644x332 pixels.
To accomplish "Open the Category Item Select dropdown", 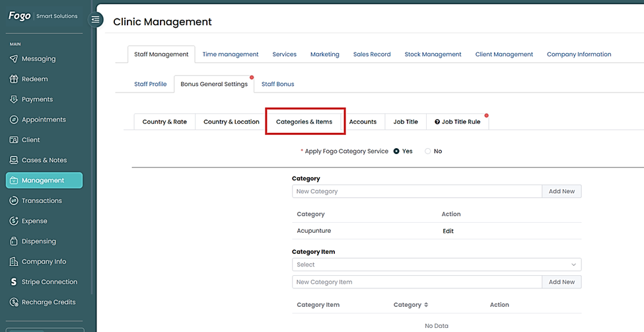I will tap(436, 265).
